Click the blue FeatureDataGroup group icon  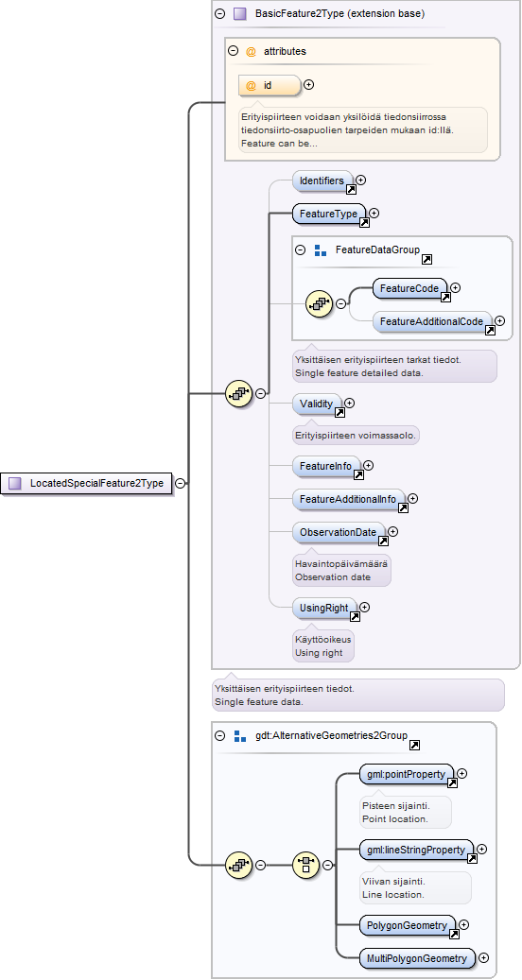click(321, 250)
